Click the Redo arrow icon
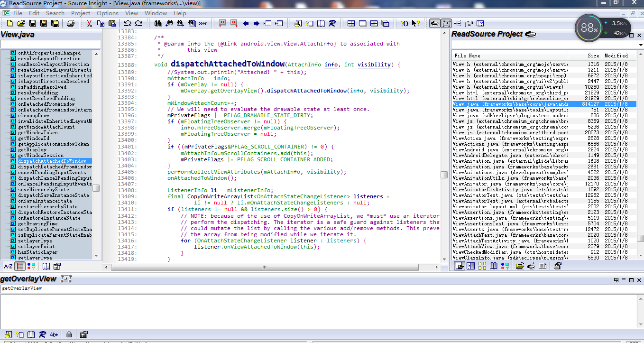The image size is (644, 343). (x=138, y=23)
